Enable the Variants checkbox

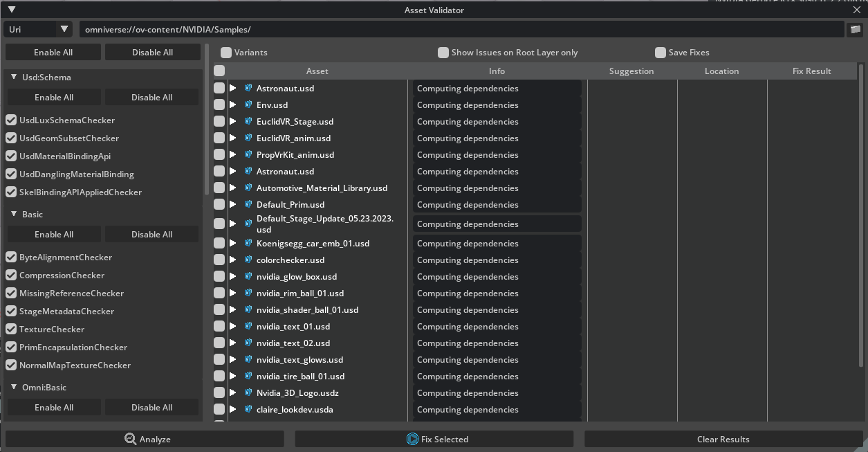click(226, 53)
